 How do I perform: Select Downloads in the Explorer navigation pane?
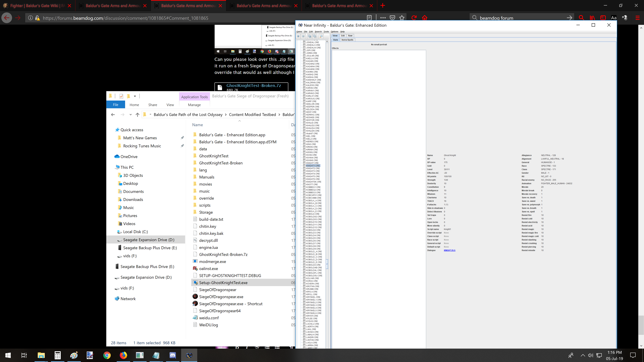pyautogui.click(x=133, y=199)
